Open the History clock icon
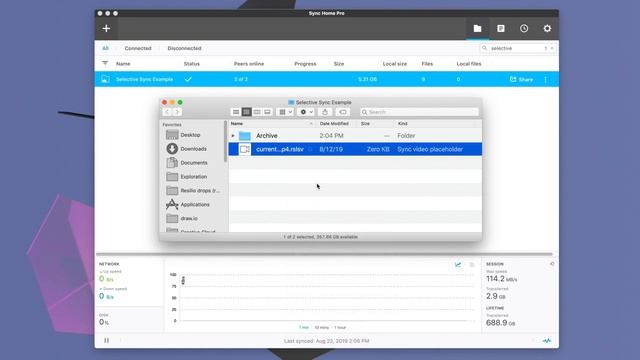 tap(524, 29)
